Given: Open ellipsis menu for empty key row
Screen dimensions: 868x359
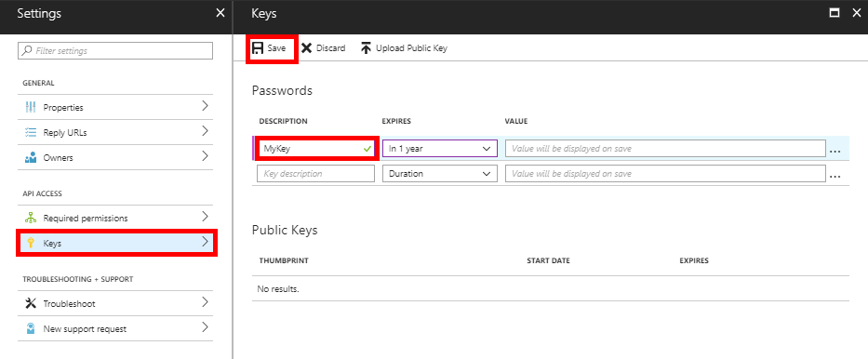Looking at the screenshot, I should pyautogui.click(x=835, y=176).
